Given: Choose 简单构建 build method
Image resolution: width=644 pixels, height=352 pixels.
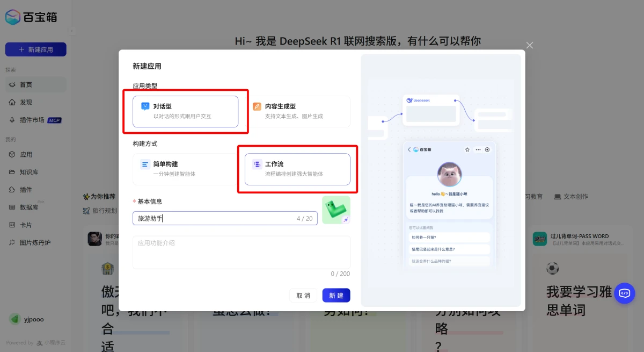Looking at the screenshot, I should (x=186, y=169).
